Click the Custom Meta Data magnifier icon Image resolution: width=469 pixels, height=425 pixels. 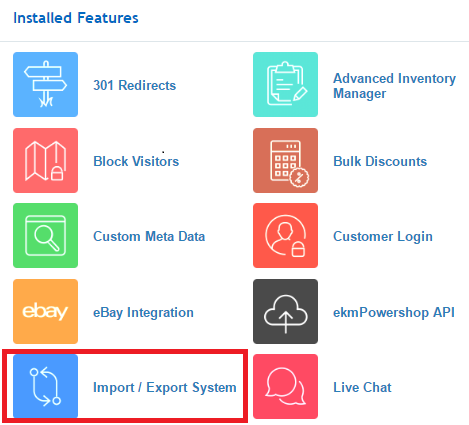click(46, 235)
